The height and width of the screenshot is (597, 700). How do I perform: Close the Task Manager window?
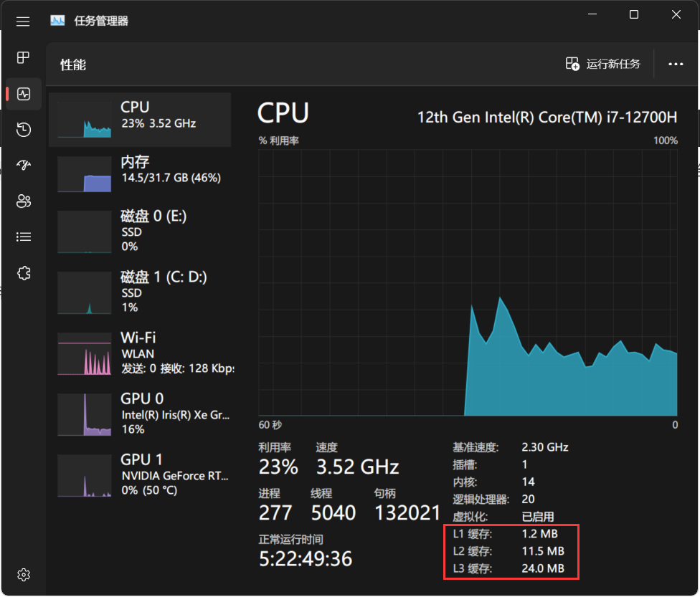676,15
